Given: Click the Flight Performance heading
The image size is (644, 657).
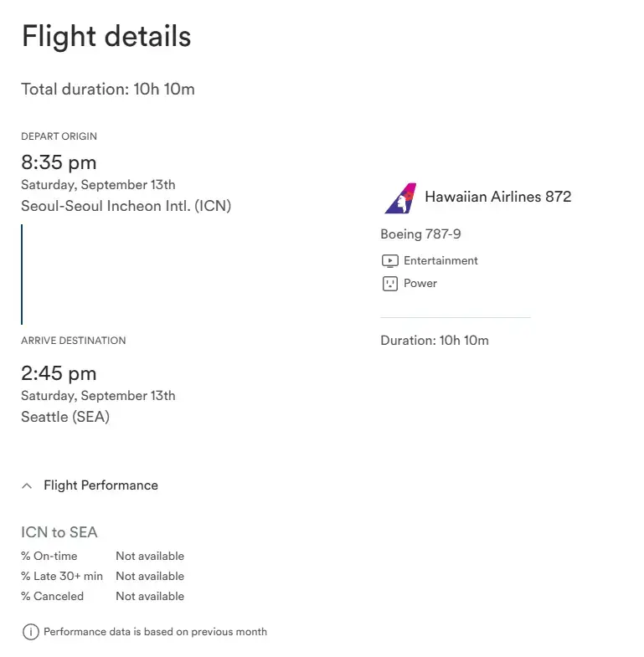Looking at the screenshot, I should click(x=100, y=485).
